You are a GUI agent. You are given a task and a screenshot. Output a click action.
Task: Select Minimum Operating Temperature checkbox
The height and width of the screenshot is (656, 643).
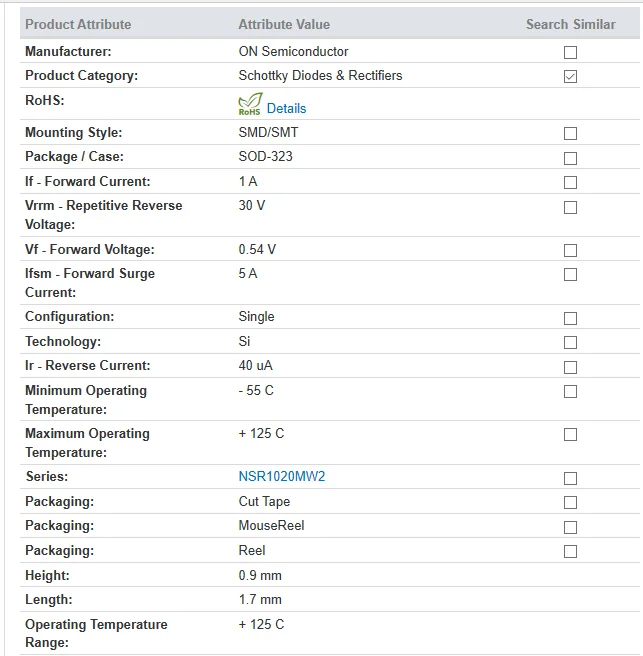[570, 392]
